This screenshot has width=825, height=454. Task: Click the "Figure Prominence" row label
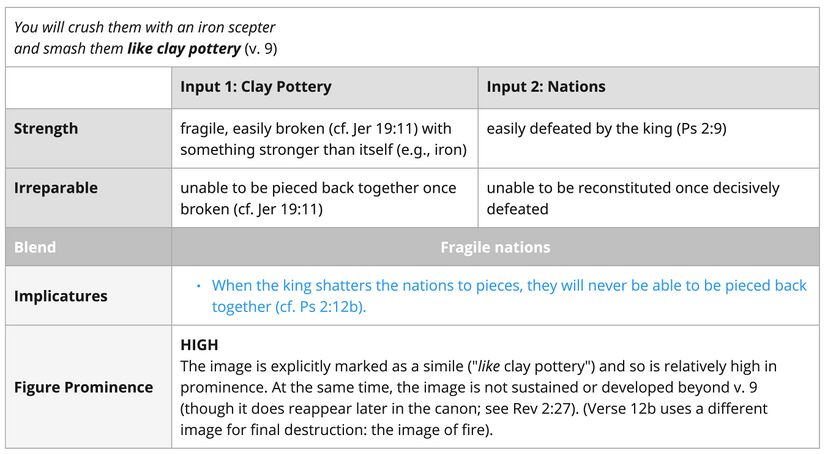coord(83,387)
